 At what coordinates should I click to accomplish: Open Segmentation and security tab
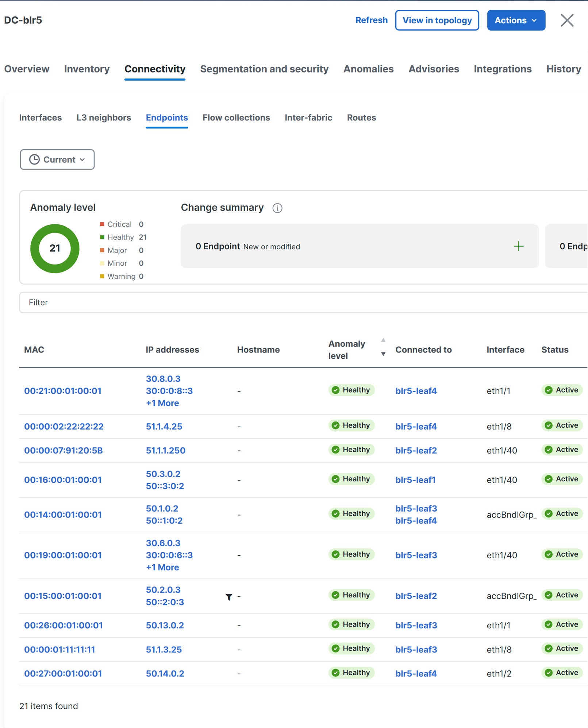264,69
